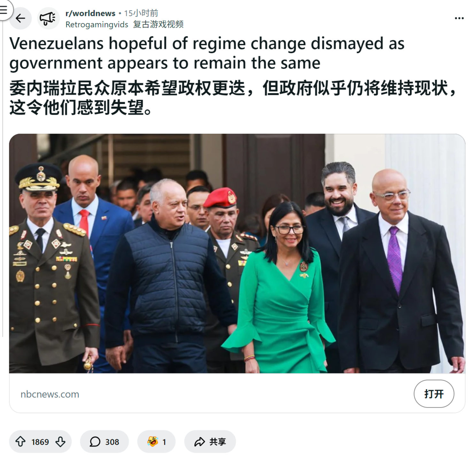Viewport: 476px width, 460px height.
Task: Open the 308 comments
Action: coord(104,441)
